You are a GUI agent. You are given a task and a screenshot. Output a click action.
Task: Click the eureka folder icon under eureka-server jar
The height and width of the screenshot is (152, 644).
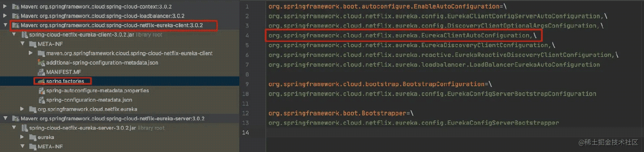pyautogui.click(x=33, y=137)
